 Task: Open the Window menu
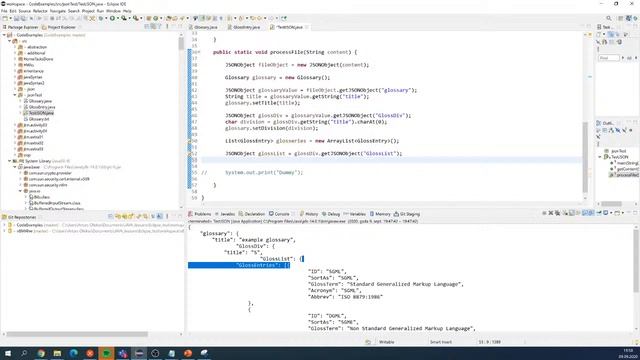click(x=113, y=11)
